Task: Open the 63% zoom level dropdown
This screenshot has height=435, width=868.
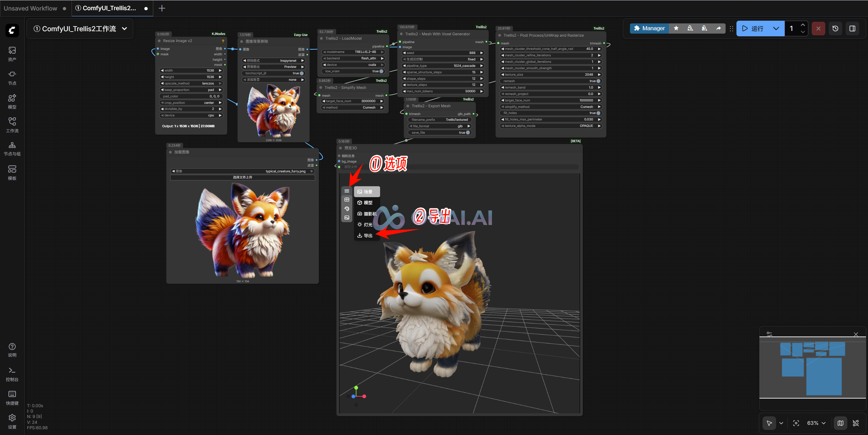Action: [816, 423]
